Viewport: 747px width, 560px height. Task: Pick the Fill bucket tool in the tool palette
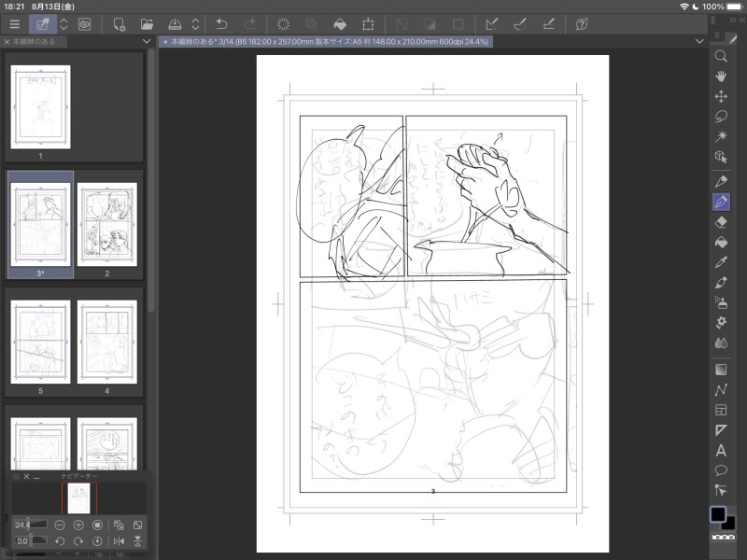pos(721,243)
